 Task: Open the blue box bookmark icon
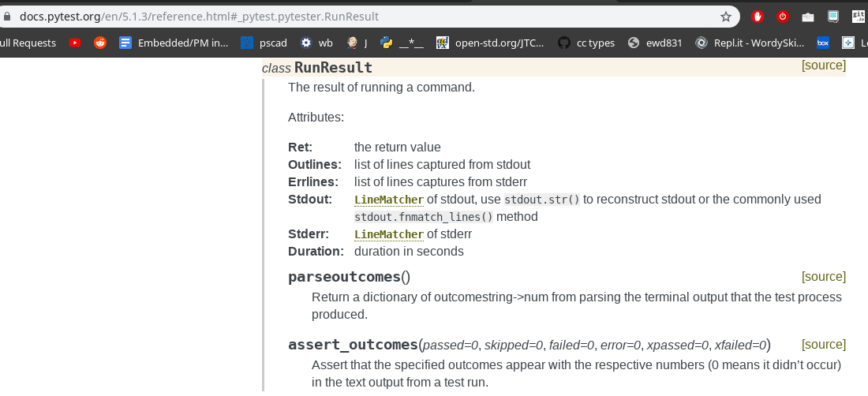tap(823, 43)
